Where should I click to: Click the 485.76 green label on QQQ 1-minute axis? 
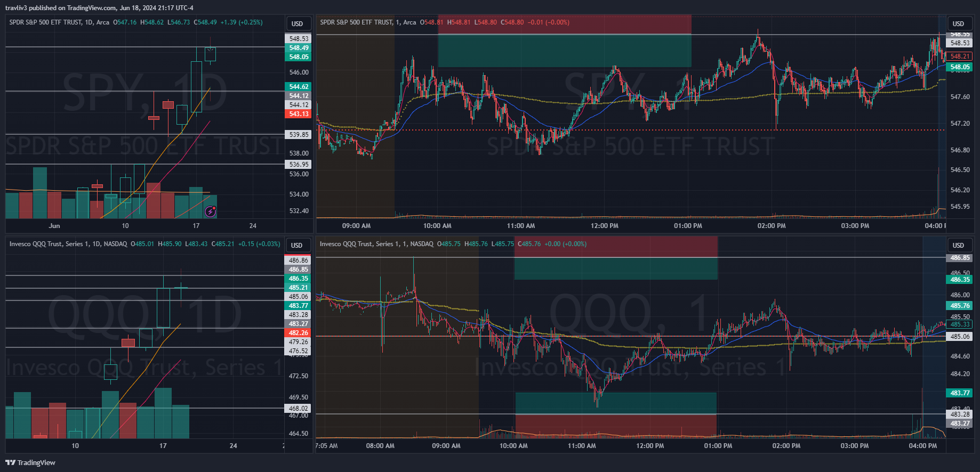(x=960, y=306)
